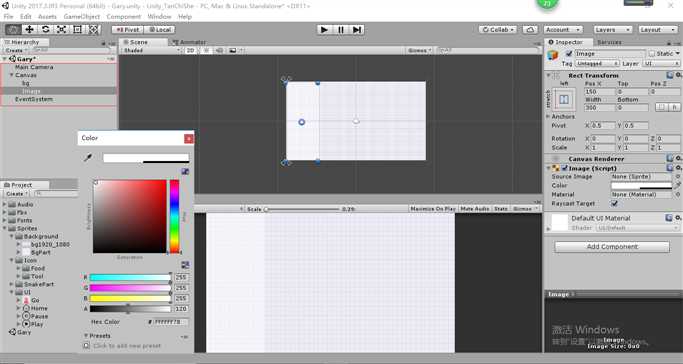Expand the Audio folder in the Project
Image resolution: width=683 pixels, height=364 pixels.
4,204
